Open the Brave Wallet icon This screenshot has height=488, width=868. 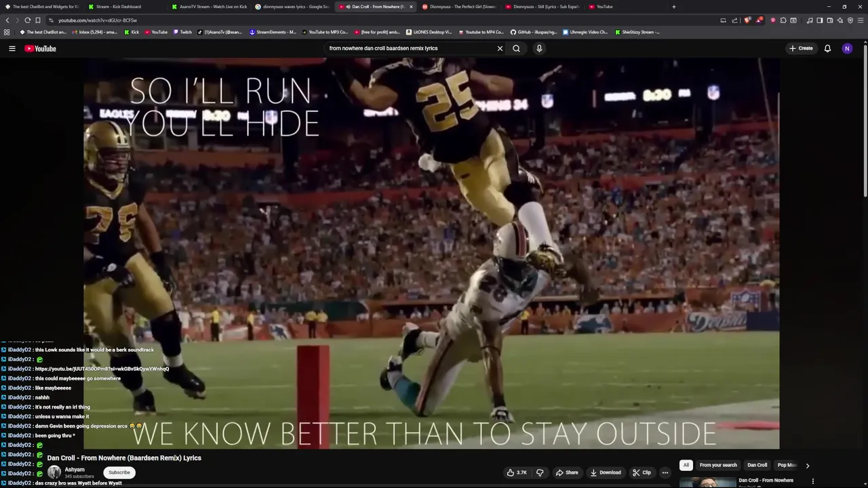pos(829,20)
